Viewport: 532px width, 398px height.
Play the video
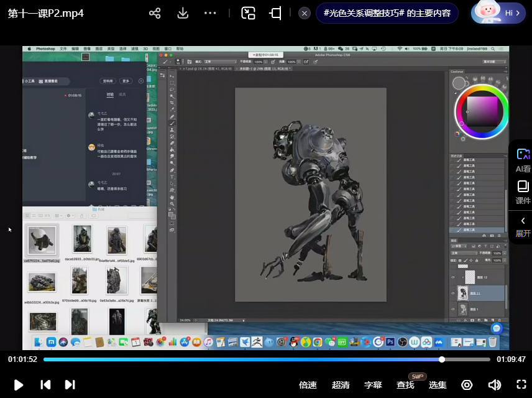click(19, 385)
